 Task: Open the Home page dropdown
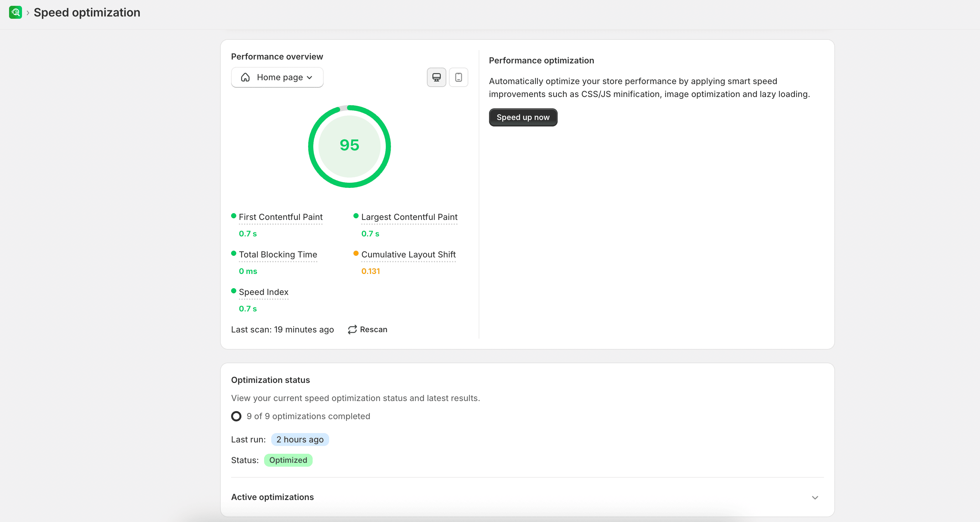click(x=277, y=77)
